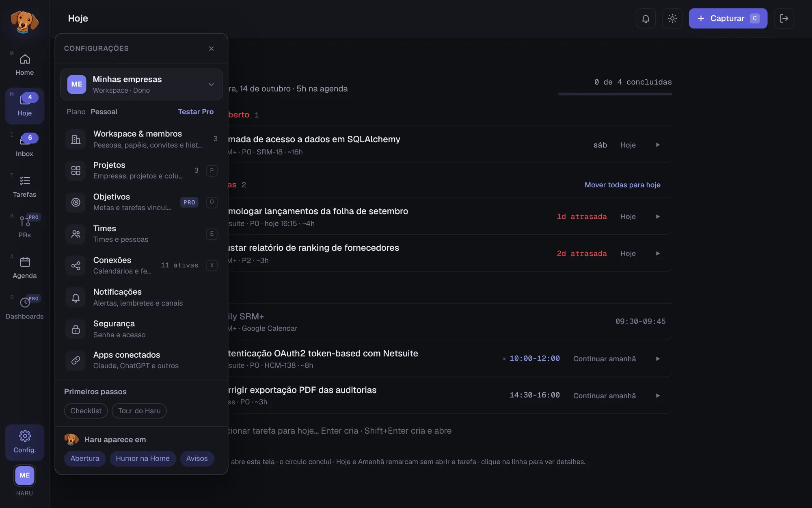Screen dimensions: 812x508
Task: Open Segurança settings
Action: click(141, 329)
